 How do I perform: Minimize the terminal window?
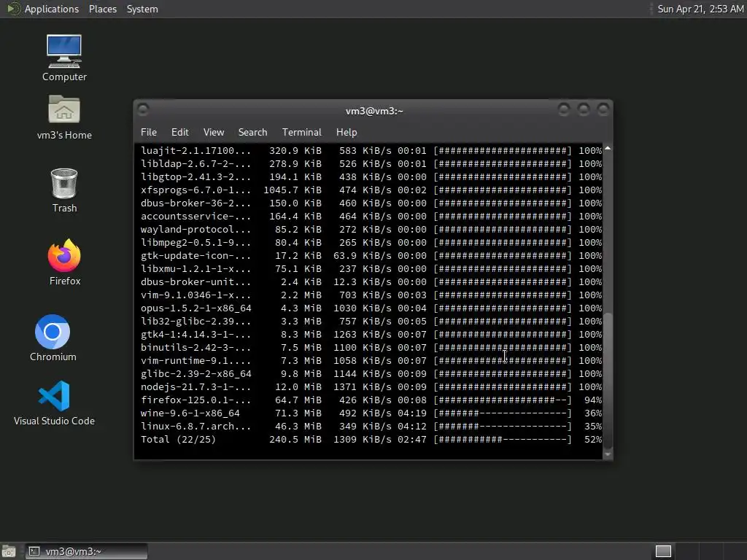(x=564, y=110)
